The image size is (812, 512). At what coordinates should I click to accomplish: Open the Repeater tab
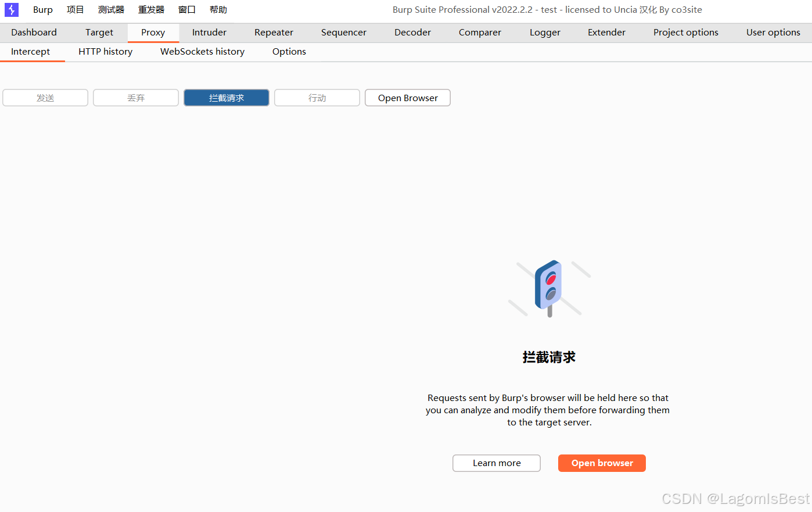click(274, 33)
